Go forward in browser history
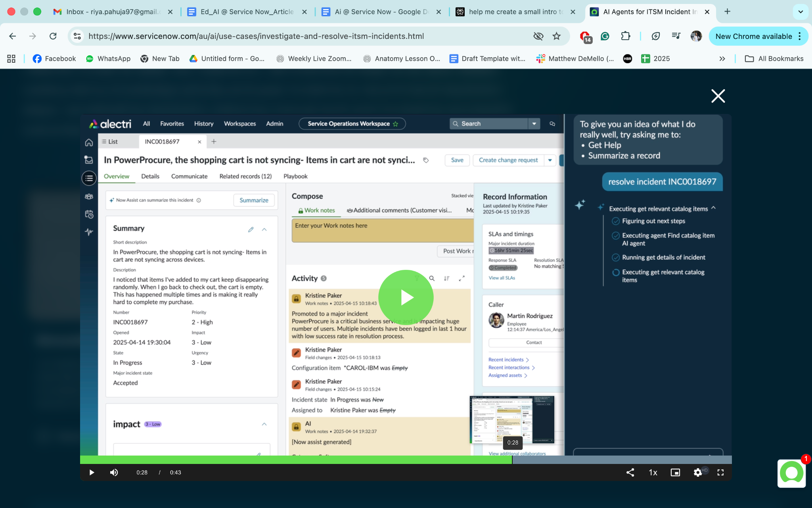This screenshot has height=508, width=812. click(33, 36)
